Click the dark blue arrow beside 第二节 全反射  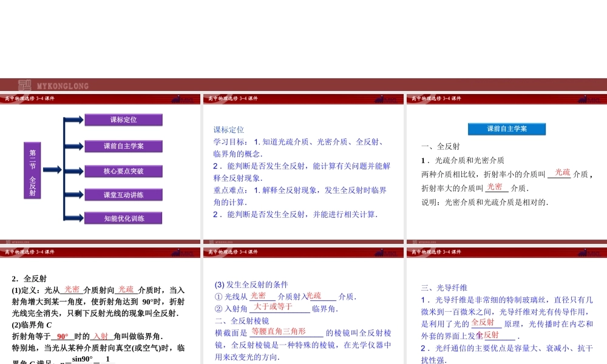pyautogui.click(x=52, y=169)
